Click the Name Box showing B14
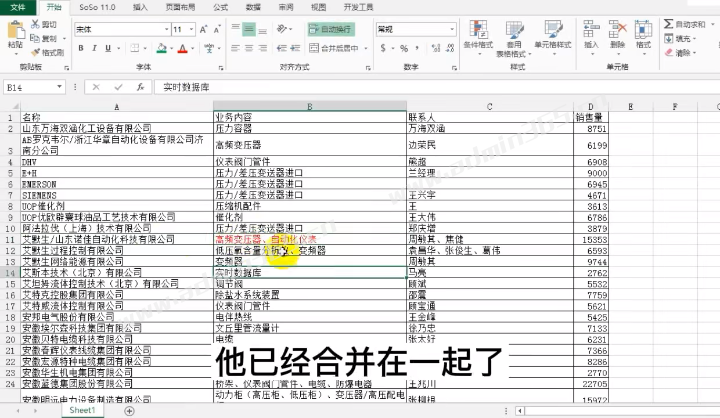The width and height of the screenshot is (720, 418). [x=30, y=87]
